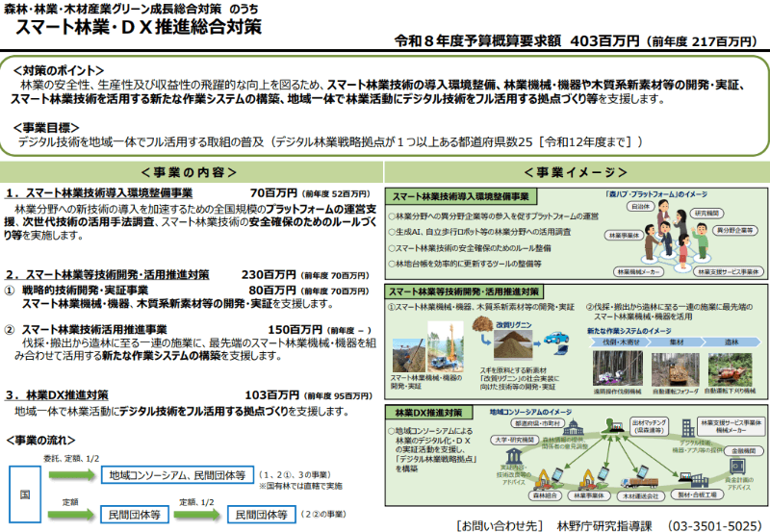Click the bank building icon below 金融機関
Screen dimensions: 770x532
[x=736, y=467]
